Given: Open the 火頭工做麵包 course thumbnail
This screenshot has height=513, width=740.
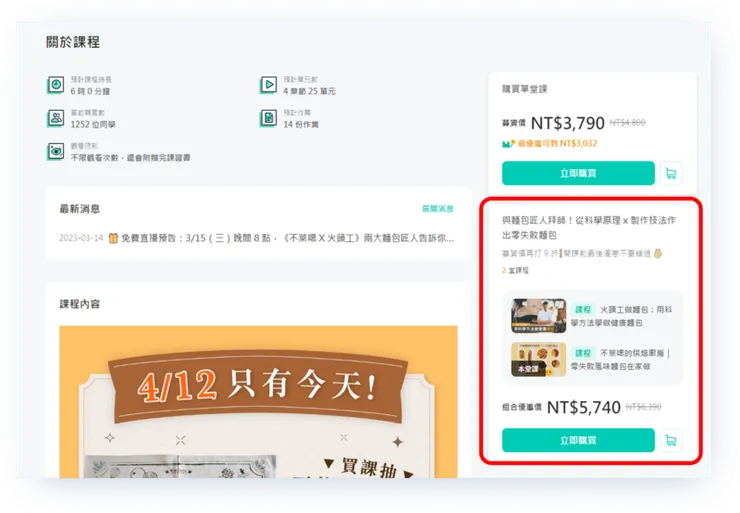Looking at the screenshot, I should pyautogui.click(x=538, y=316).
